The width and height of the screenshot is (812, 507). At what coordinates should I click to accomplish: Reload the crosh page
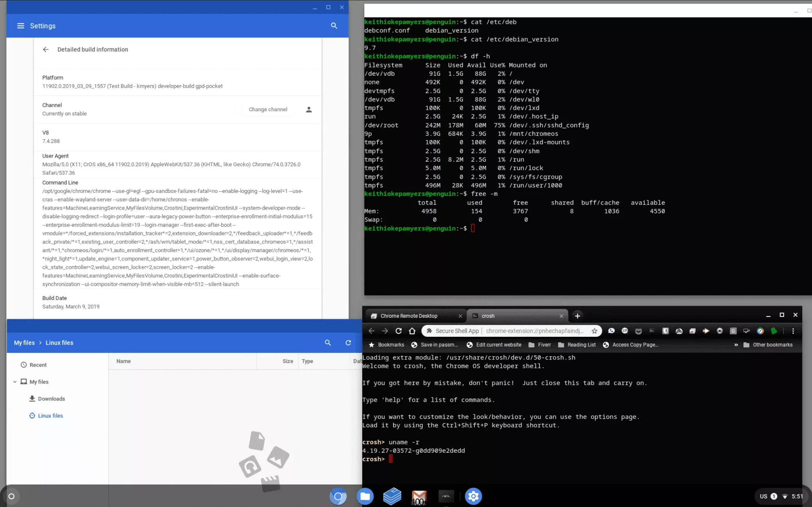pos(399,331)
